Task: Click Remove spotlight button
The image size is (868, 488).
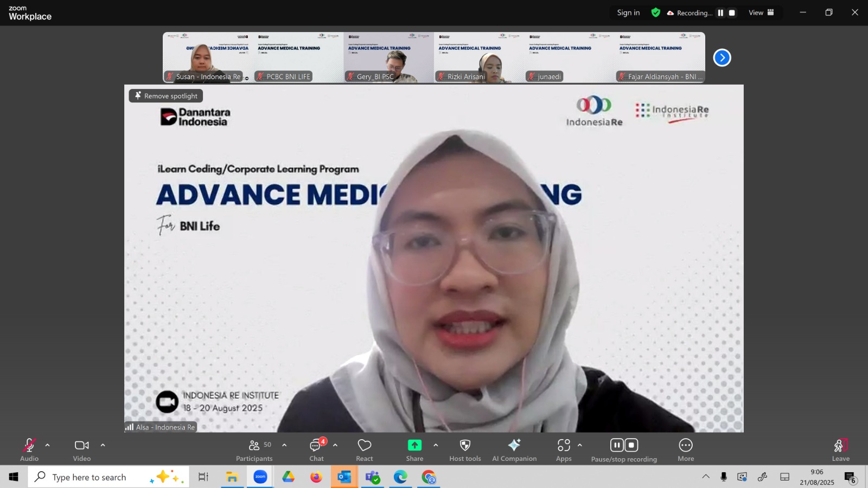Action: [166, 96]
